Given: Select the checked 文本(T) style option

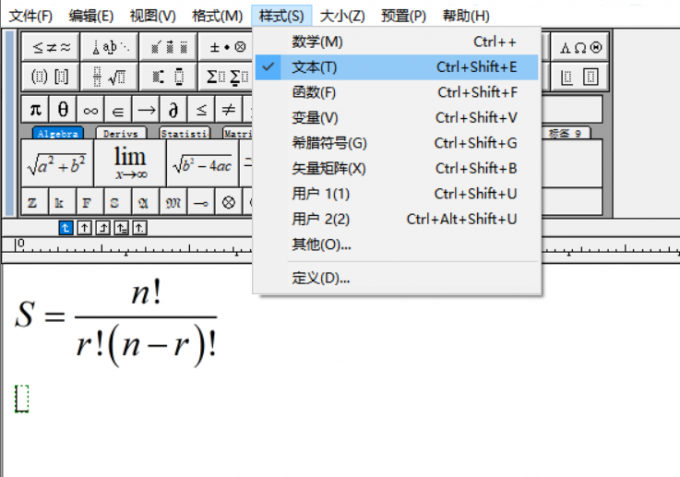Looking at the screenshot, I should click(x=314, y=67).
